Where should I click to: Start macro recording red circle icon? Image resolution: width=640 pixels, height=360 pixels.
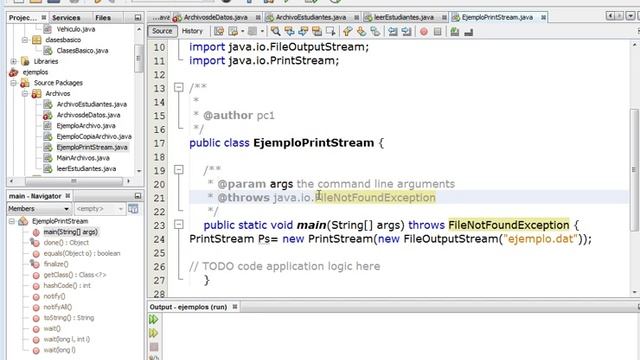(424, 31)
